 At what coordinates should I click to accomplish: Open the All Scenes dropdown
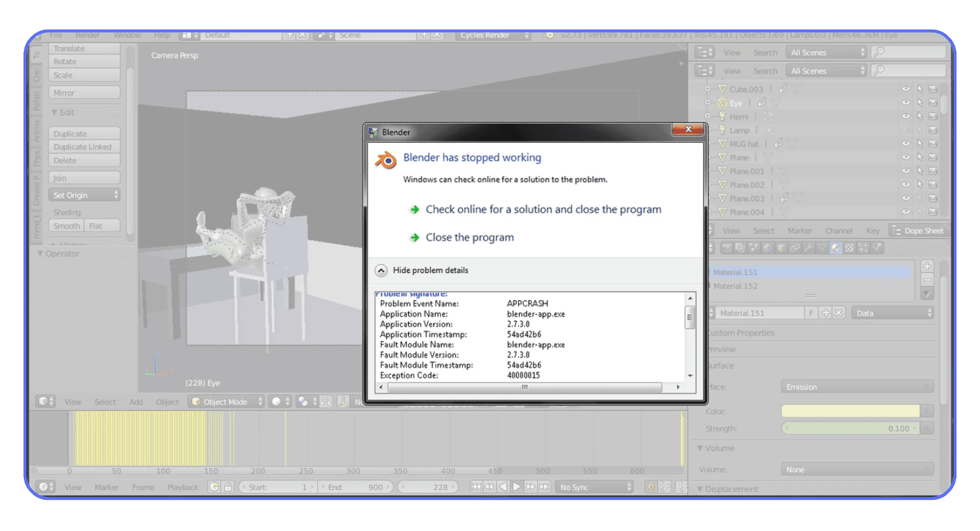[825, 52]
